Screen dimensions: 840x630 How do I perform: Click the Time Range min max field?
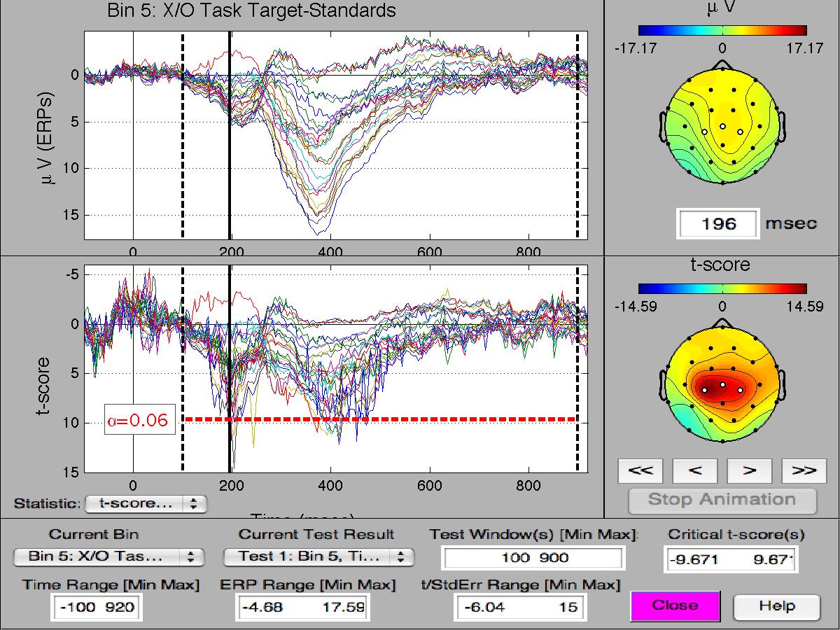point(97,607)
